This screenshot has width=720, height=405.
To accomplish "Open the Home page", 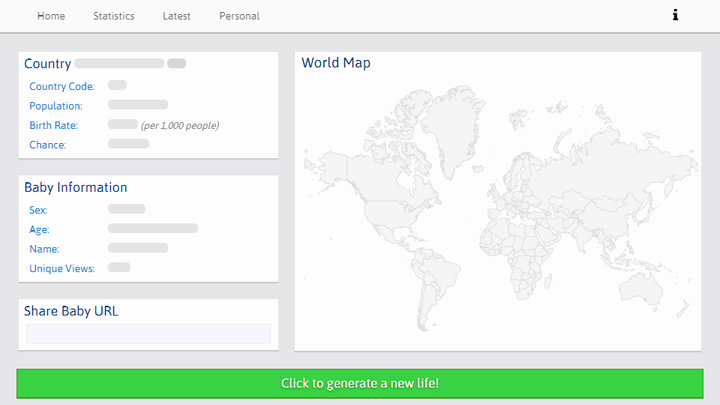I will coord(51,16).
